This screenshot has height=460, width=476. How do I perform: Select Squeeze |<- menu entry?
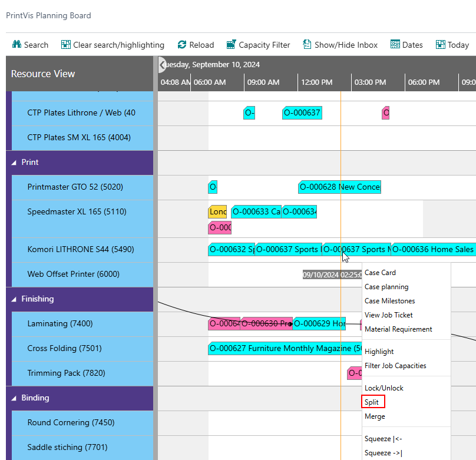click(x=383, y=439)
